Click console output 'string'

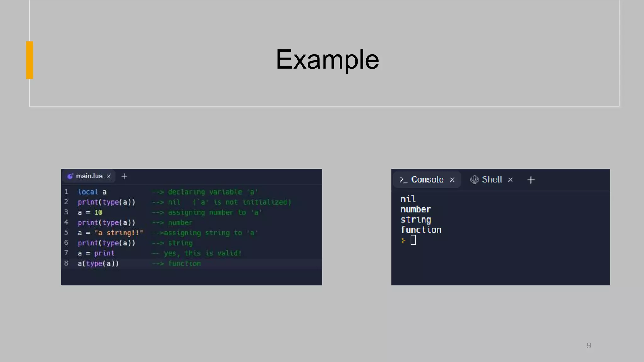point(416,220)
